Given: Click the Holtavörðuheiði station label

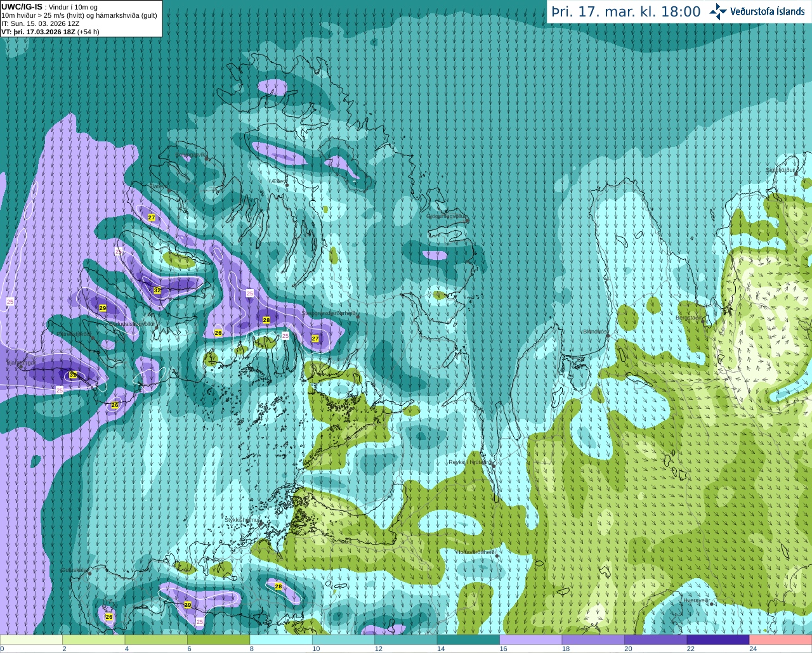Looking at the screenshot, I should click(x=476, y=552).
